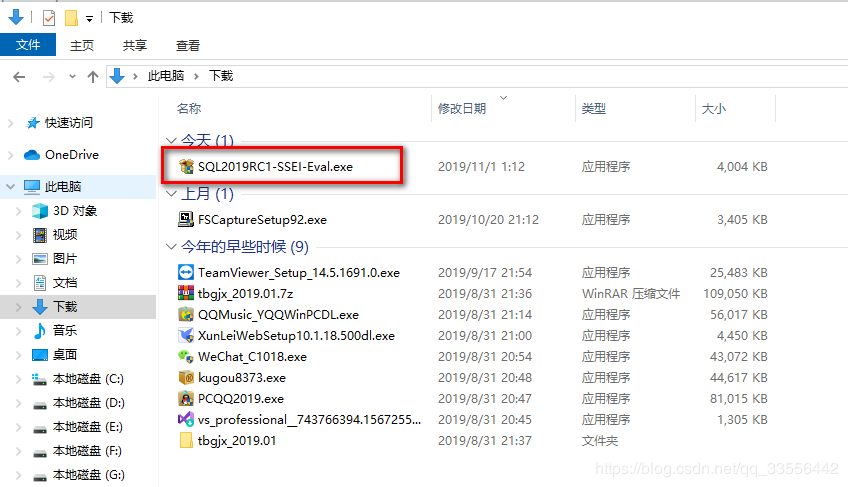Open 文档 folder in sidebar
This screenshot has width=848, height=487.
click(x=65, y=282)
